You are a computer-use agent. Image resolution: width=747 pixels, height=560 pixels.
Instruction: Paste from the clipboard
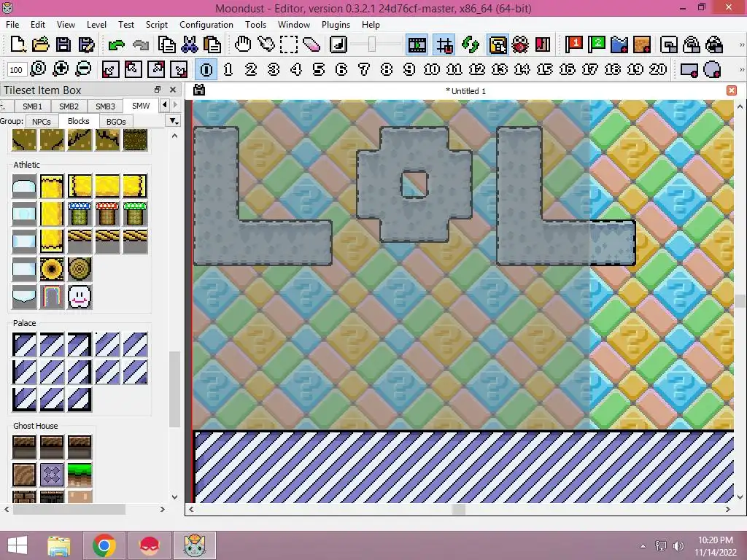coord(212,44)
